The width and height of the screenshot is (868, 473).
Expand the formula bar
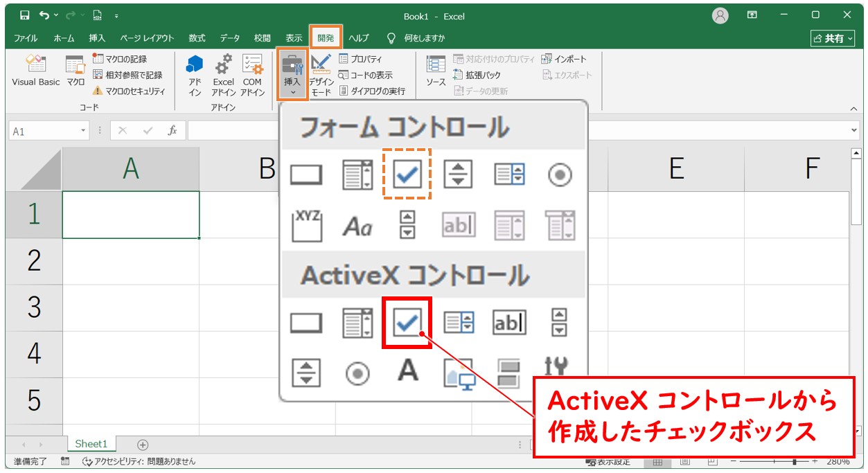pos(854,130)
